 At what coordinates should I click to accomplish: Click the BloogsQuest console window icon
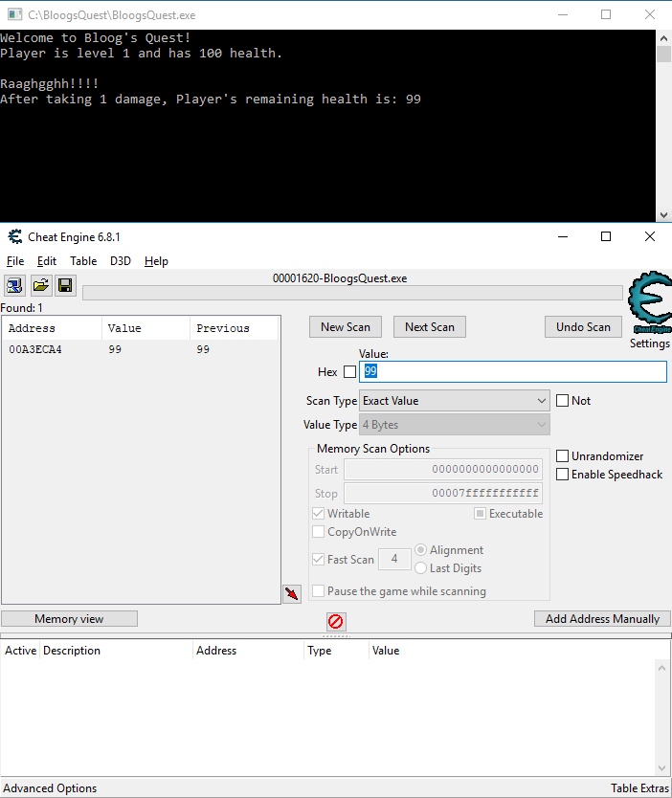tap(15, 14)
